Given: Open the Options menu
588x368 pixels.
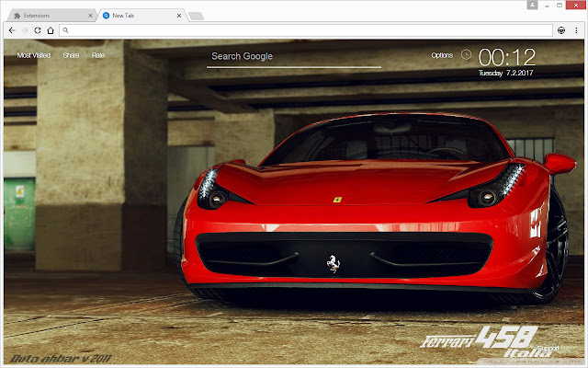Looking at the screenshot, I should (442, 55).
